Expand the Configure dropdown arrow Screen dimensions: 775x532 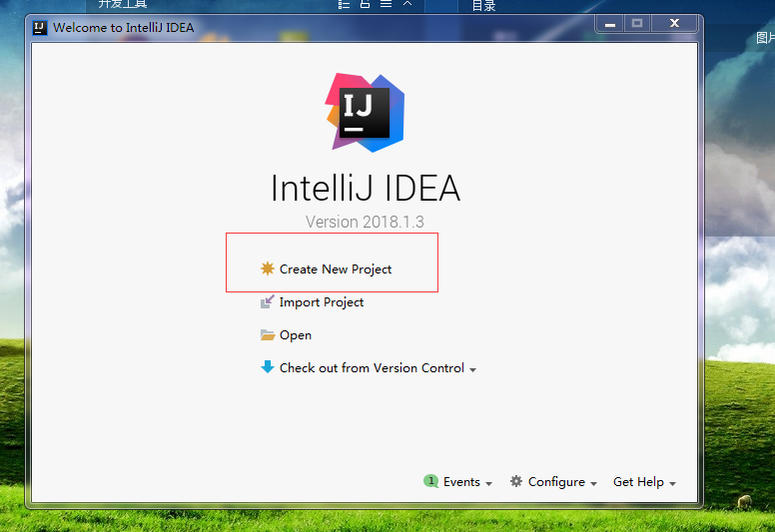click(593, 484)
